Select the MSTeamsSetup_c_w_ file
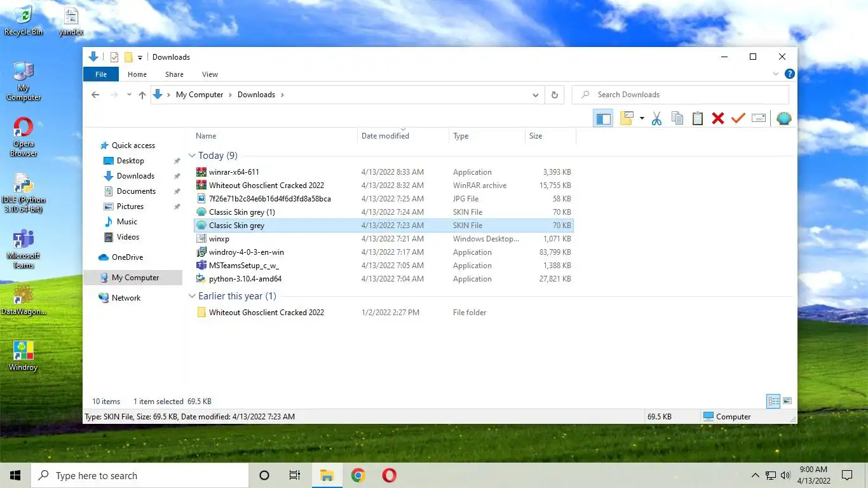This screenshot has height=488, width=868. [384, 266]
